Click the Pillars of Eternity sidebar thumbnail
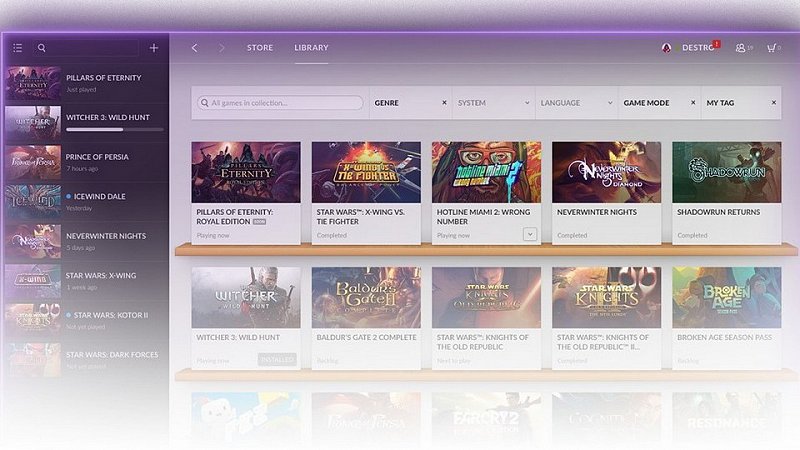Image resolution: width=800 pixels, height=450 pixels. tap(33, 83)
